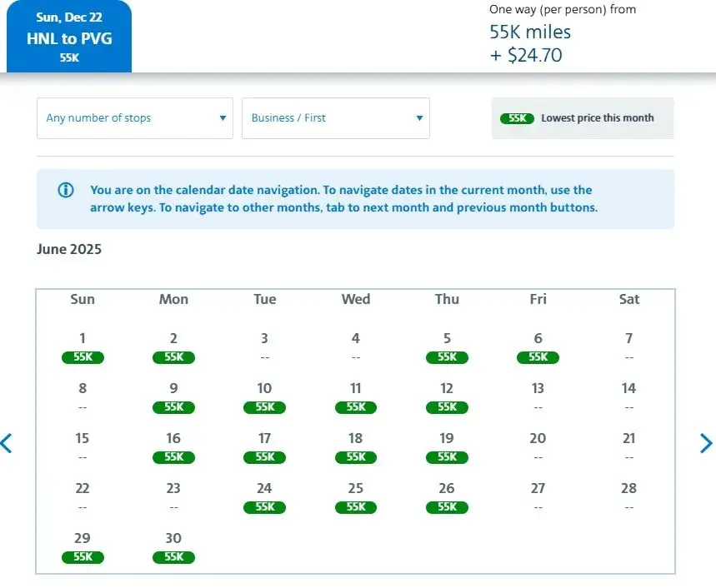
Task: Expand the Business / First cabin dropdown
Action: [x=336, y=118]
